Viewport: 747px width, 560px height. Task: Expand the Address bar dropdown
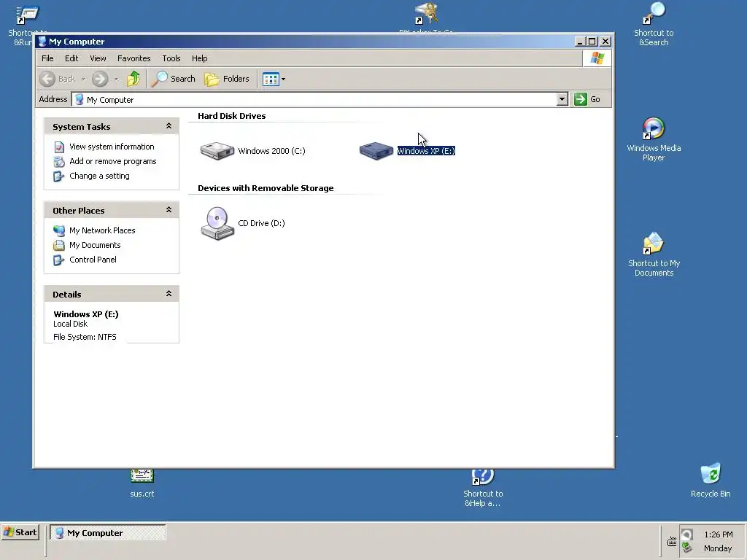[x=562, y=99]
